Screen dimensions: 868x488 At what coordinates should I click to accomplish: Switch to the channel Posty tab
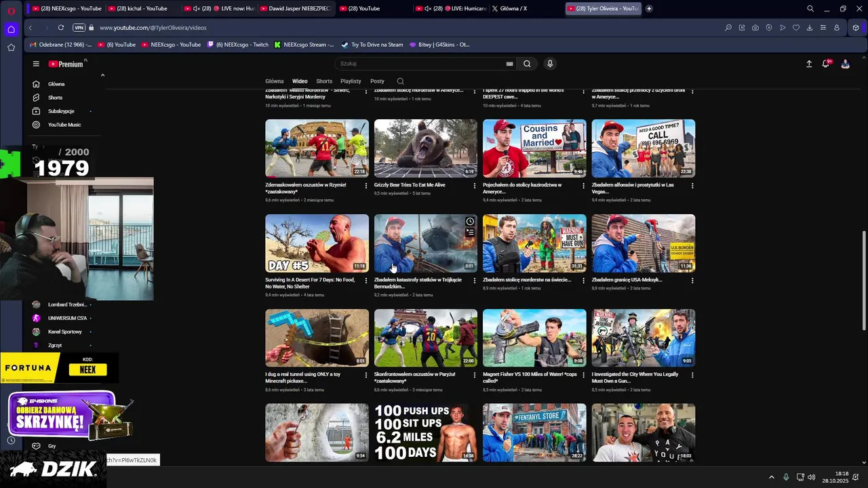point(377,81)
